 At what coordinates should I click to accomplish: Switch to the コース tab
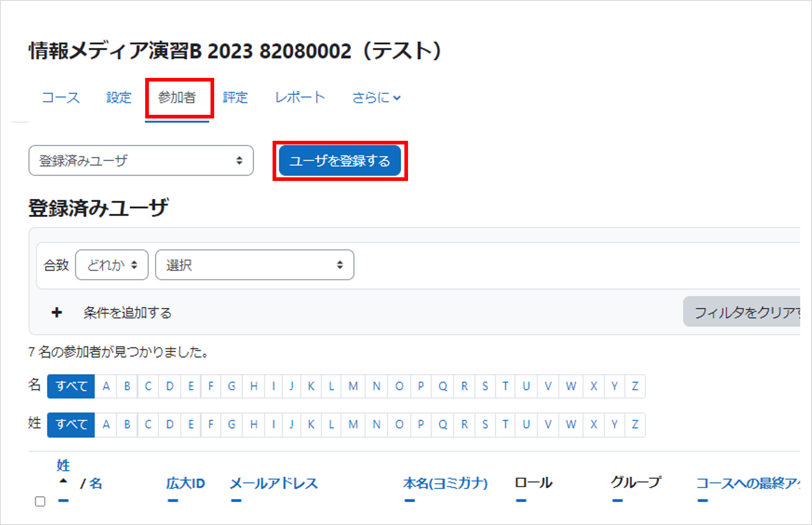coord(61,98)
